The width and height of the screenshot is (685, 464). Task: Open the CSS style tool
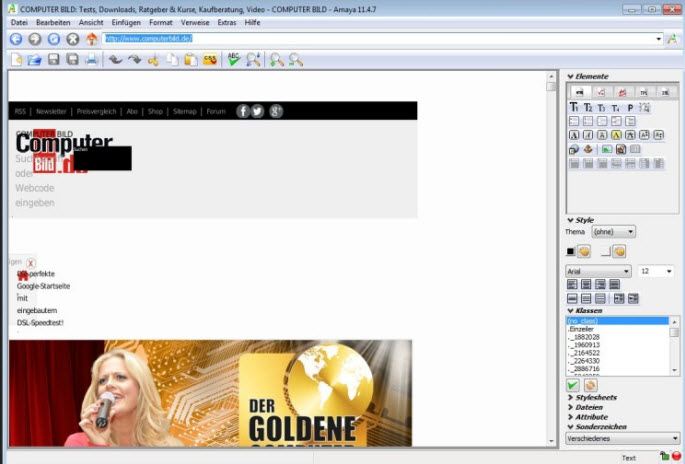point(210,59)
